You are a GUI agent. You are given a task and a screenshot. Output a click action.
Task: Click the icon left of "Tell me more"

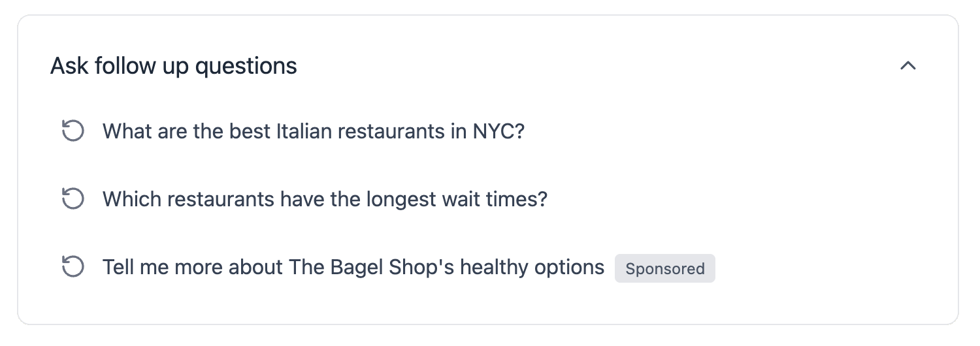73,267
